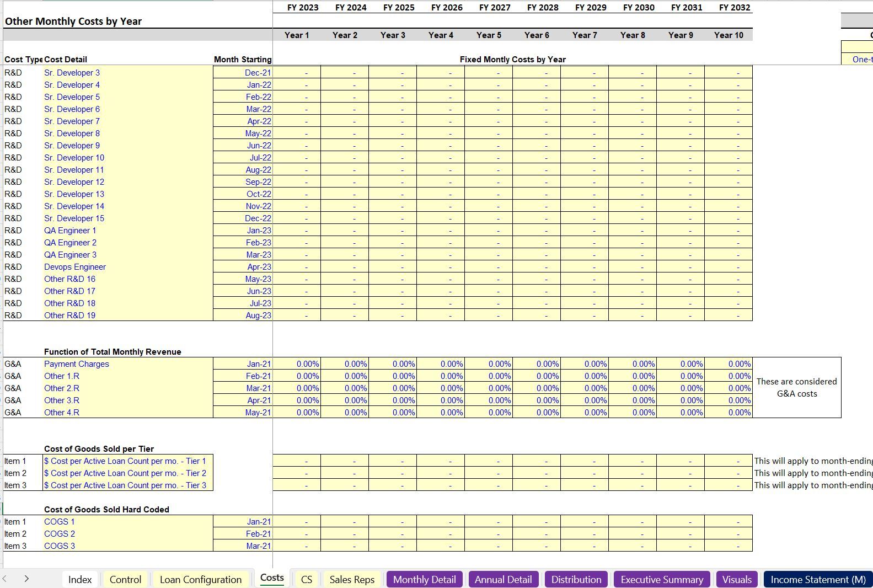Select the Payment Charges cell
Screen dimensions: 873x588
(x=128, y=364)
